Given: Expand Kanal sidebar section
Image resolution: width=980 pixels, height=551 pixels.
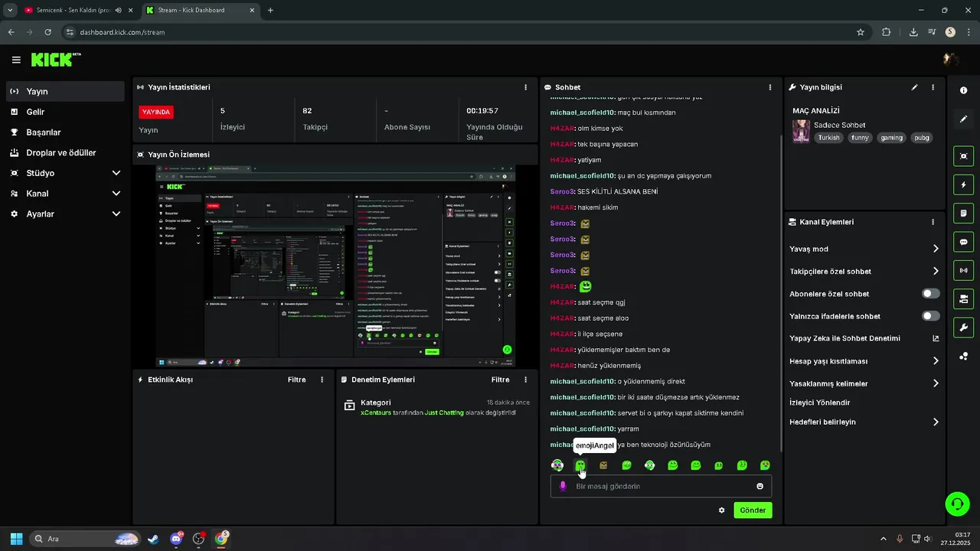Looking at the screenshot, I should coord(65,194).
